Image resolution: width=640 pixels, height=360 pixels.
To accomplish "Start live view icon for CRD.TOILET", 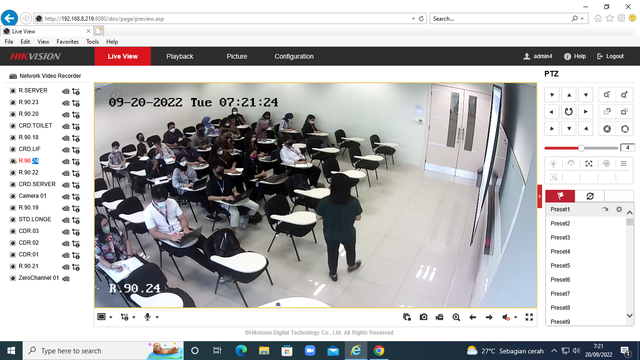I will (x=65, y=126).
